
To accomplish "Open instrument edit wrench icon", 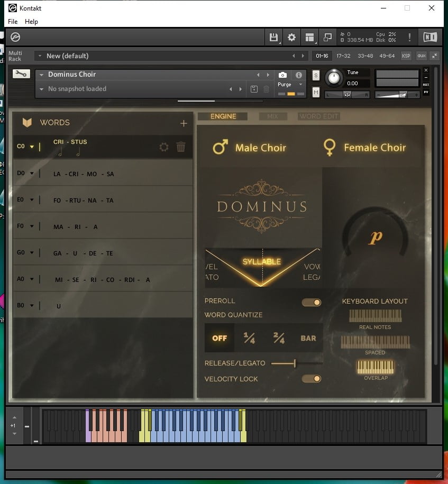I will (x=21, y=74).
